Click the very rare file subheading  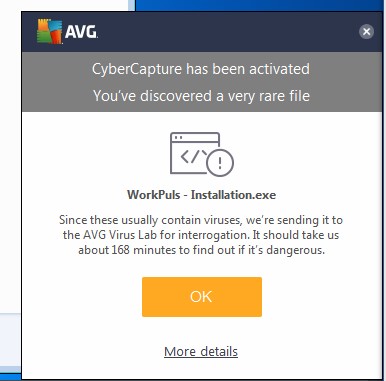click(x=201, y=96)
